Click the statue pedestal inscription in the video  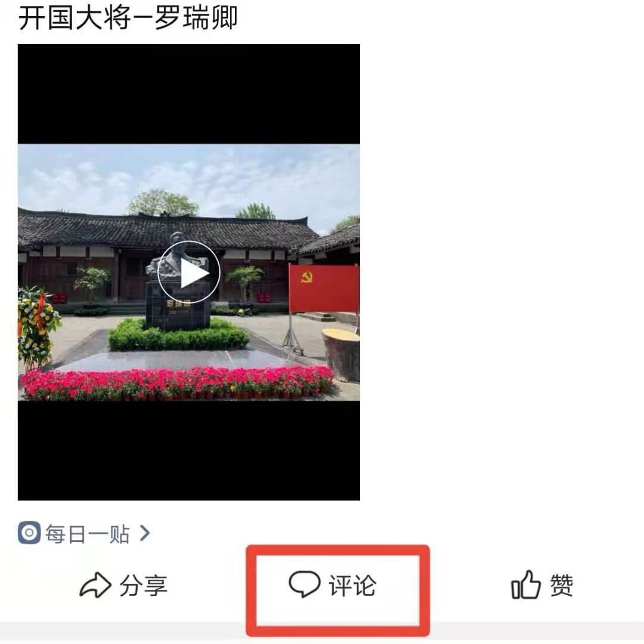[178, 308]
